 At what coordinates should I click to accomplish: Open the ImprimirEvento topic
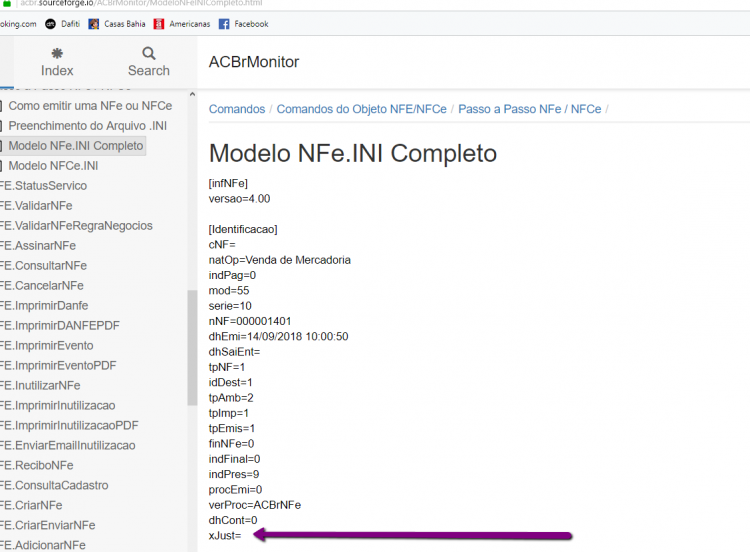[47, 345]
